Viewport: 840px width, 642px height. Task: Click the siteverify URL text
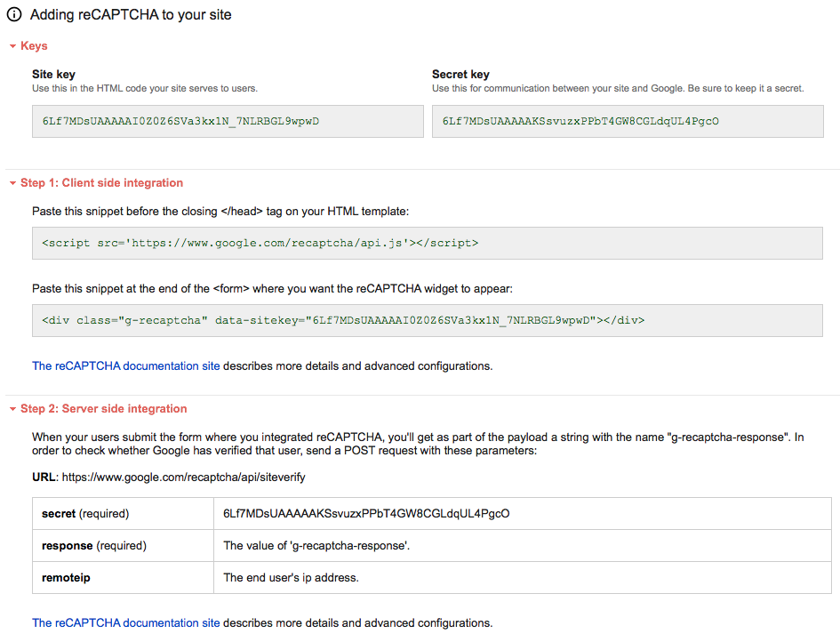tap(184, 477)
